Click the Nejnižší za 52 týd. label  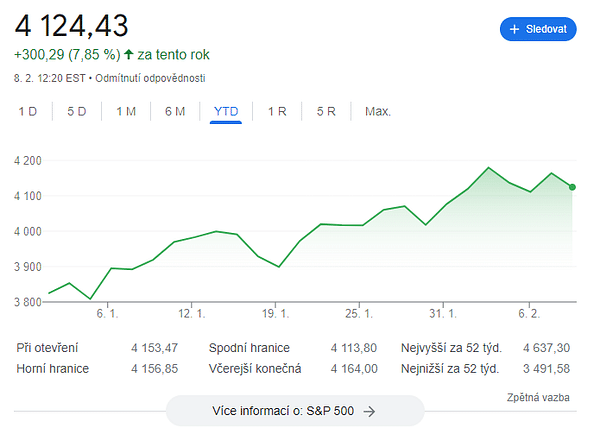coord(450,368)
